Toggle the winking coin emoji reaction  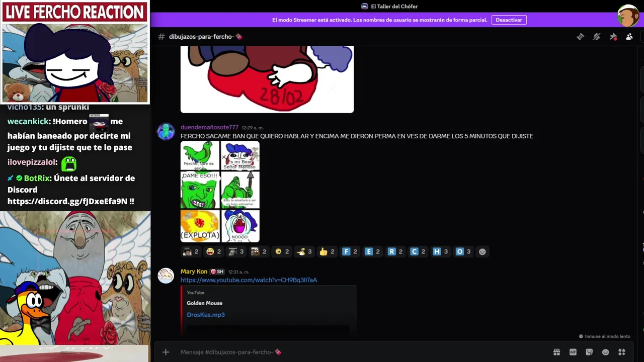[282, 251]
